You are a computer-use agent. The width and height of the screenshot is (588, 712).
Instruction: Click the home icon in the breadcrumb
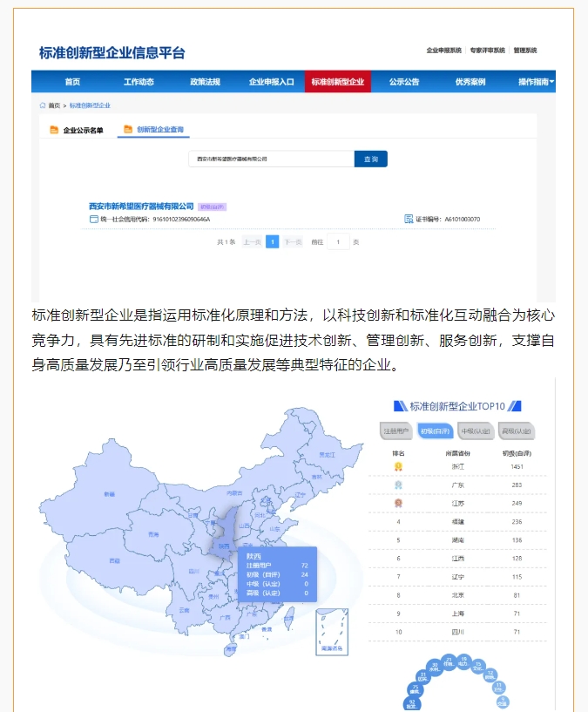pos(43,105)
